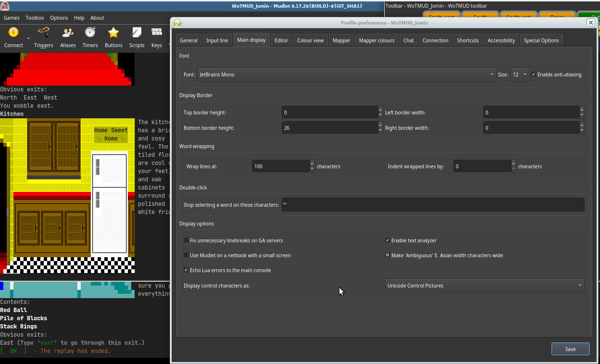
Task: Open the Toolbox menu
Action: pos(35,18)
